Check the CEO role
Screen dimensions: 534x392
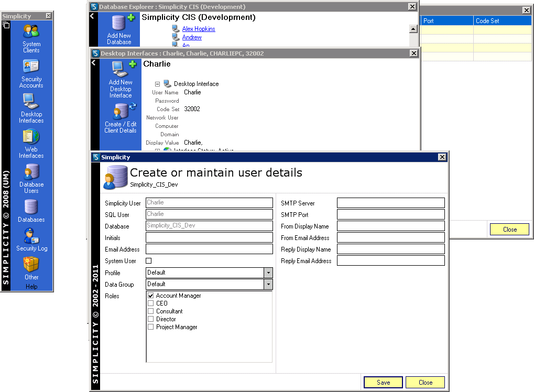pyautogui.click(x=151, y=303)
